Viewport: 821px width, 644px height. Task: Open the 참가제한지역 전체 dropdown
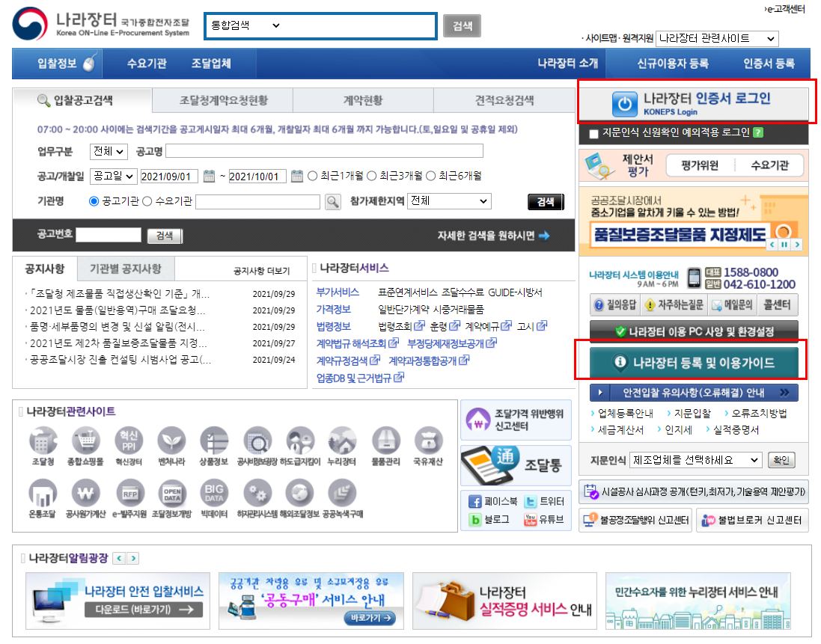pyautogui.click(x=449, y=201)
